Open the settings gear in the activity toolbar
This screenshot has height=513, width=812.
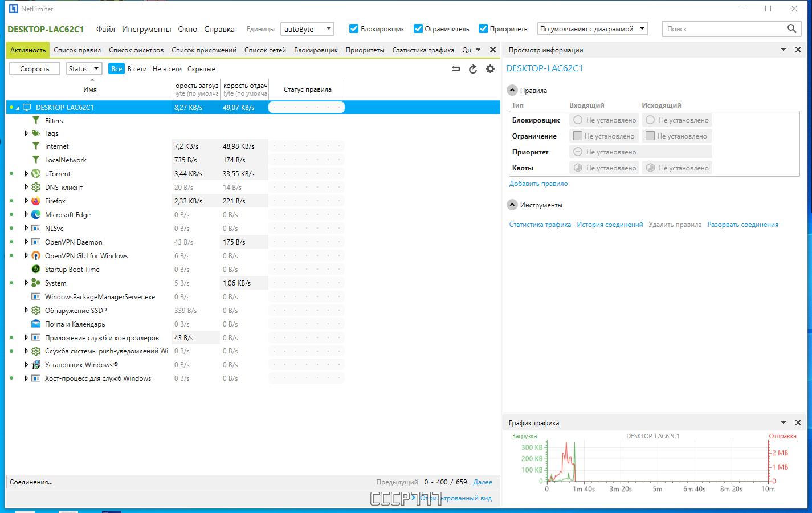[490, 69]
